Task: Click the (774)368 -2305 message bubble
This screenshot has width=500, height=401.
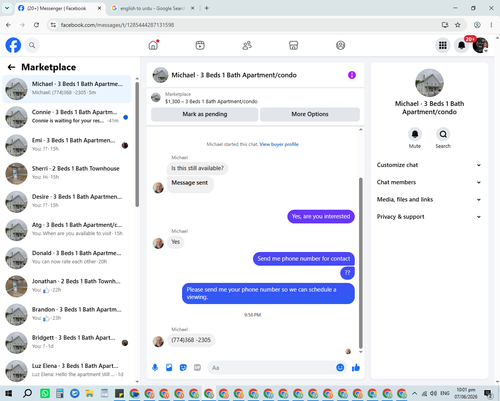Action: (x=191, y=340)
